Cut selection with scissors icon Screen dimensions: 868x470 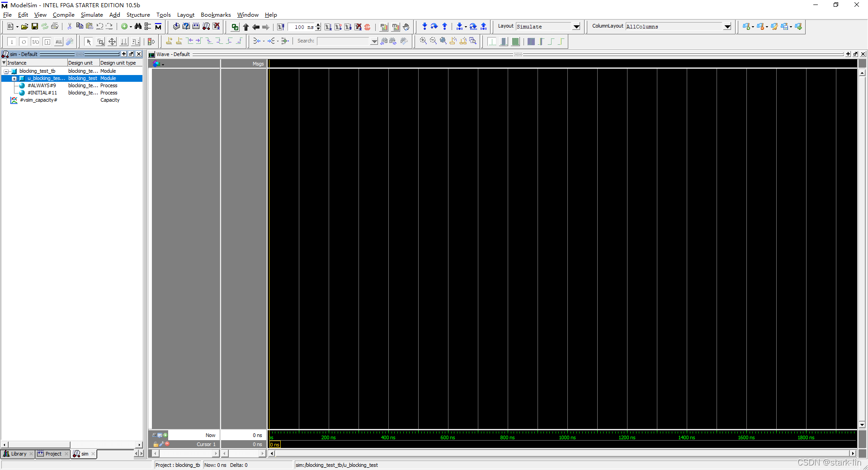tap(70, 27)
